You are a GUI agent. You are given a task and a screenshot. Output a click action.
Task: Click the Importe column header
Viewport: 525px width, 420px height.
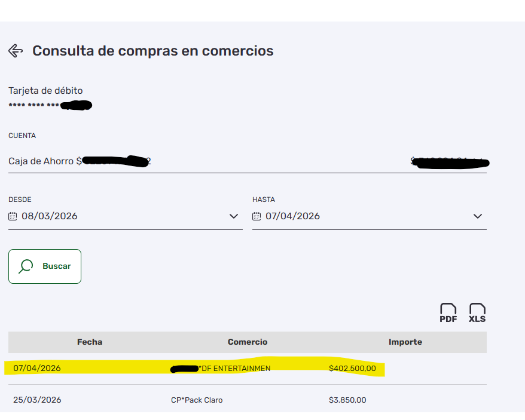pyautogui.click(x=405, y=342)
